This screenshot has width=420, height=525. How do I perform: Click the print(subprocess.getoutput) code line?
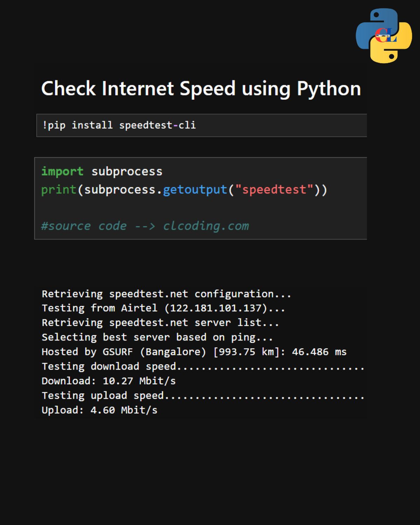(x=184, y=190)
